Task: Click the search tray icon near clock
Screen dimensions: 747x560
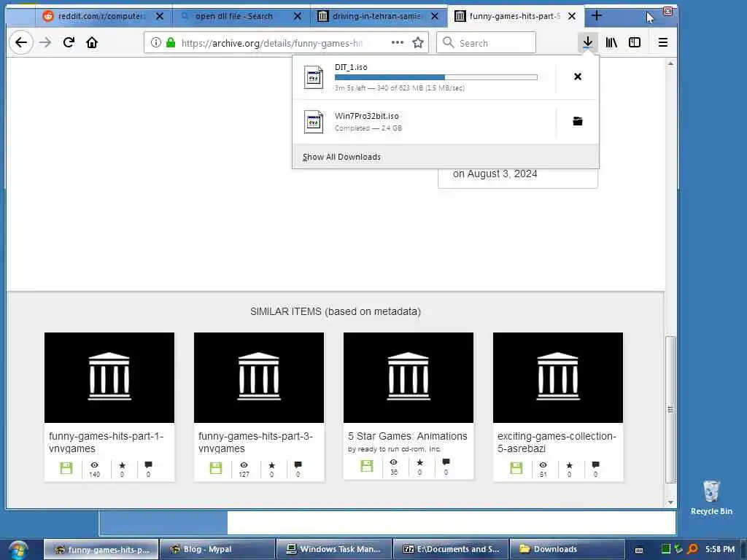Action: tap(693, 549)
